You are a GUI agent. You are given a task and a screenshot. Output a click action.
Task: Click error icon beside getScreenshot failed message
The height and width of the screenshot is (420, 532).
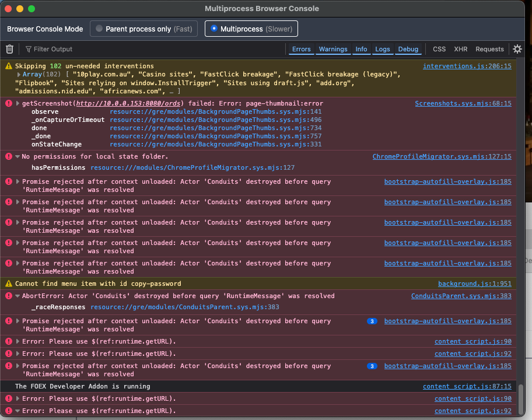[9, 103]
